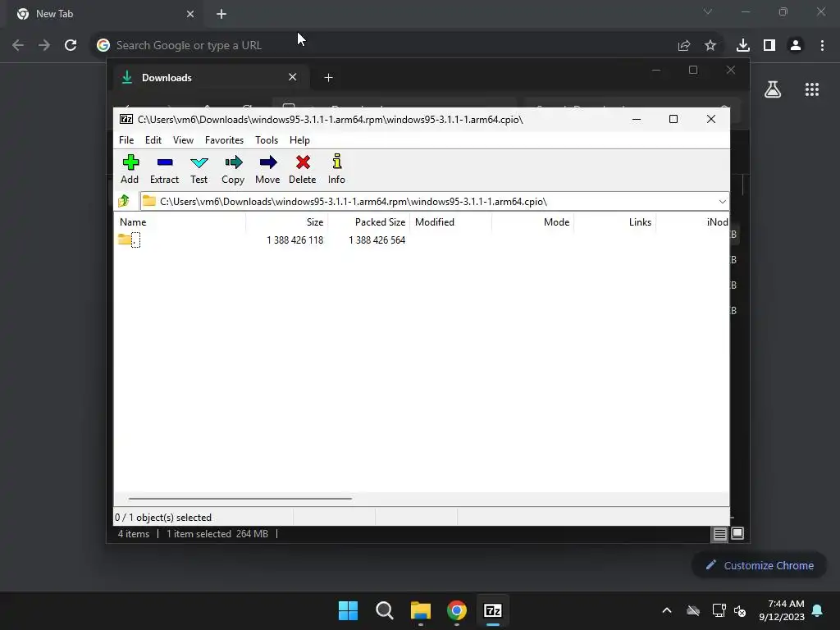Click Chrome's back arrow
840x630 pixels.
(18, 45)
